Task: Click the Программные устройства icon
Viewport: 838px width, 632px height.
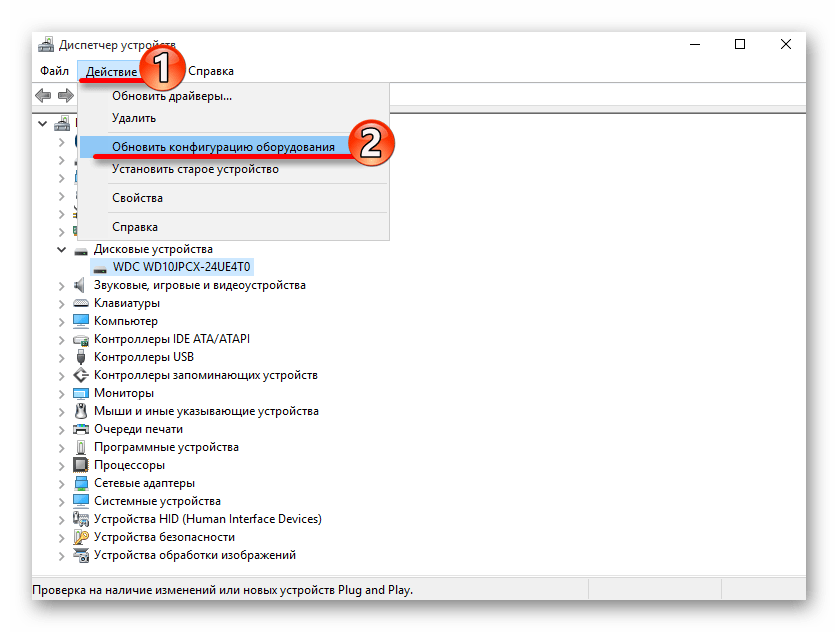Action: point(81,447)
